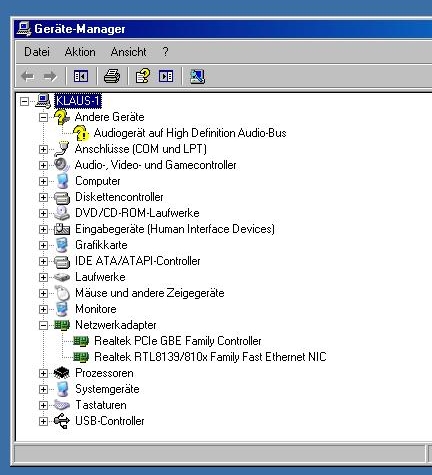This screenshot has height=475, width=432.
Task: Expand DVD/CD-ROM-Laufwerke node
Action: pyautogui.click(x=43, y=213)
